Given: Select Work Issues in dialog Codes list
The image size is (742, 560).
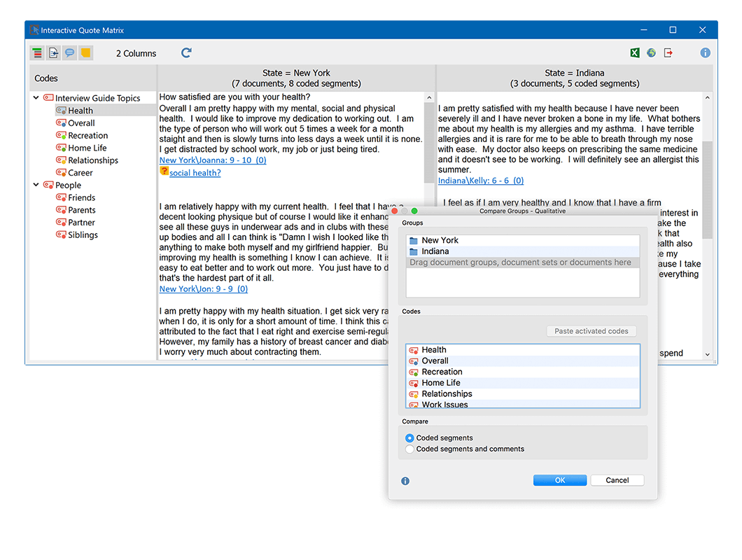Looking at the screenshot, I should pyautogui.click(x=523, y=405).
